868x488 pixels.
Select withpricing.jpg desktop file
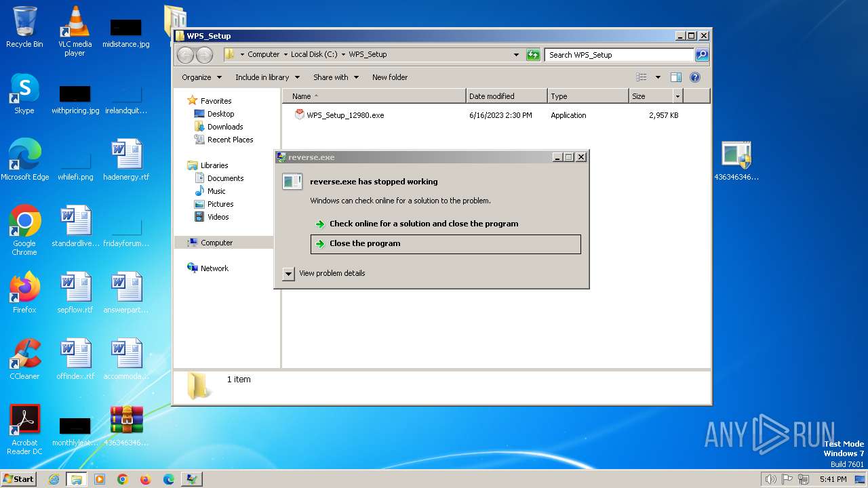click(75, 99)
